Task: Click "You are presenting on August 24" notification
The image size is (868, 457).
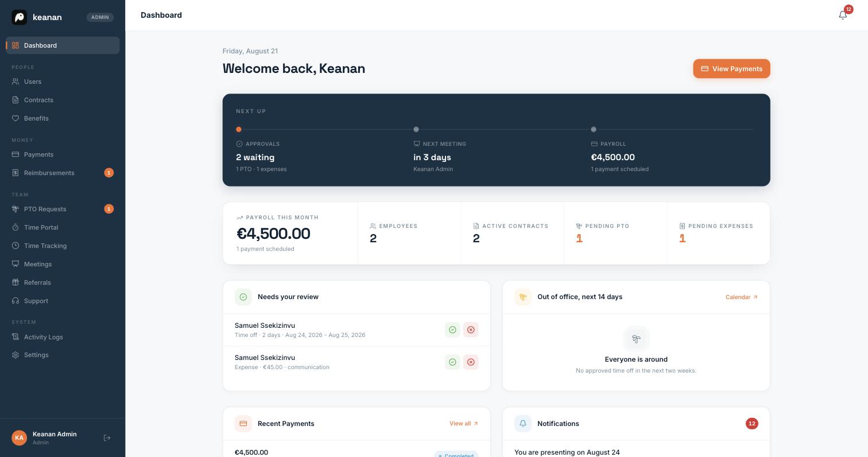Action: pyautogui.click(x=567, y=452)
